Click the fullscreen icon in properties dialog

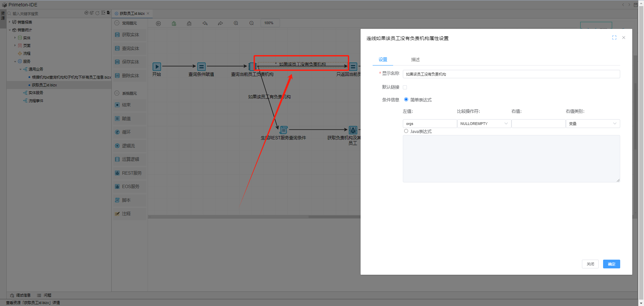point(614,38)
